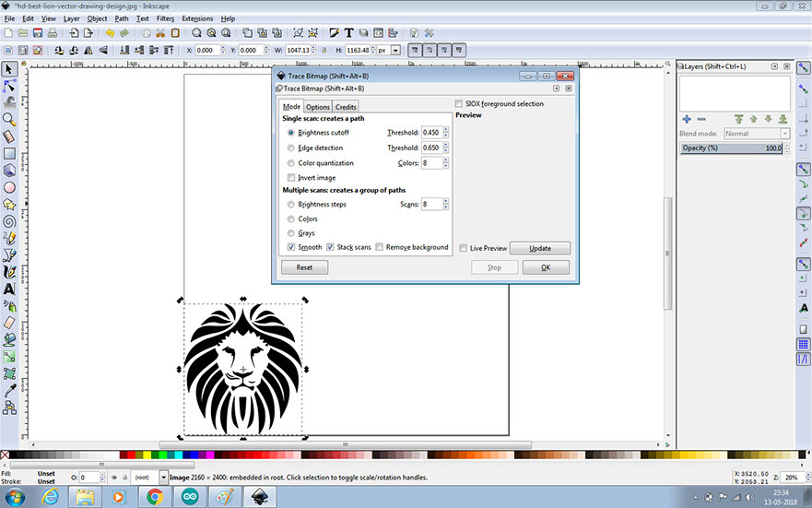Open the Extensions menu
The image size is (812, 508).
[197, 18]
